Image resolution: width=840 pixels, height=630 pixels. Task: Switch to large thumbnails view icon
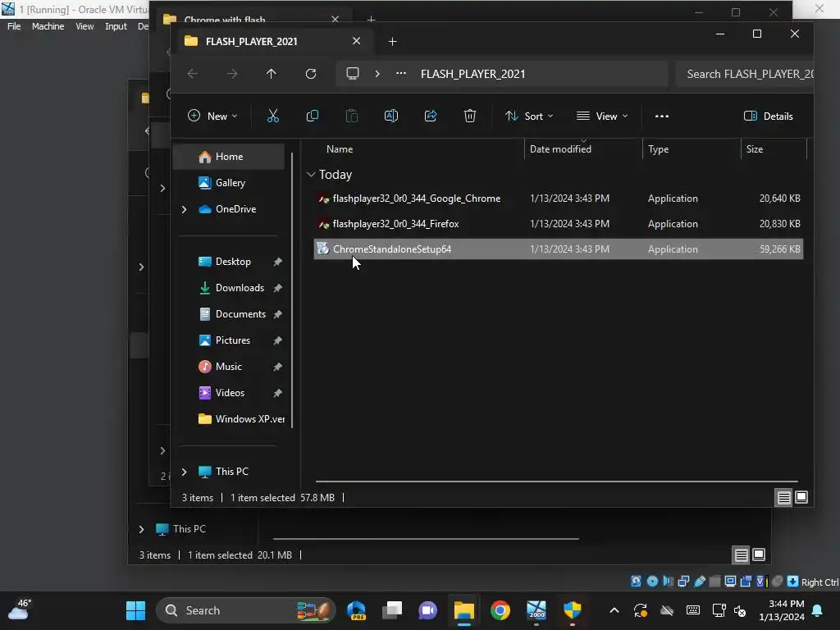[801, 497]
